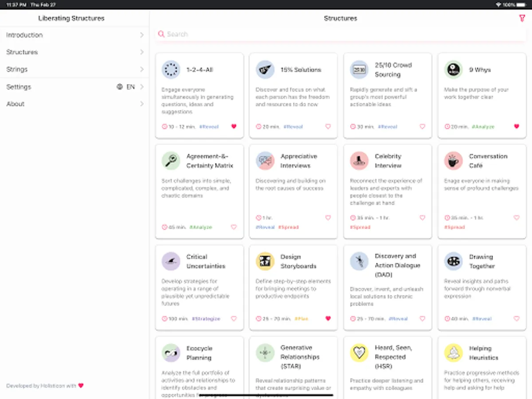
Task: Click the pink heart beside Developed by Holisticon
Action: tap(81, 386)
